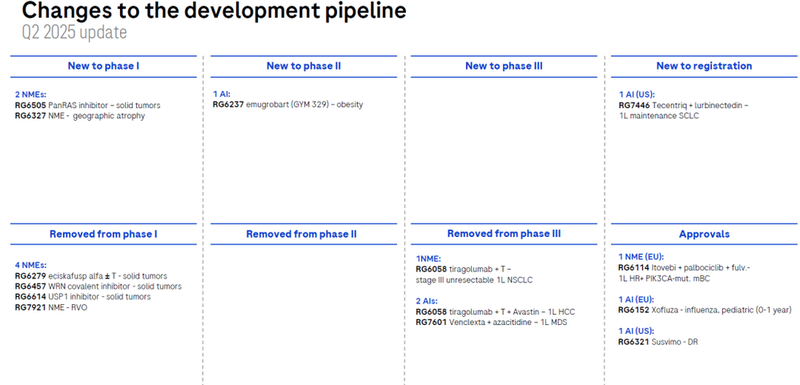
Task: Click the 'New to phase I' header
Action: (x=104, y=66)
